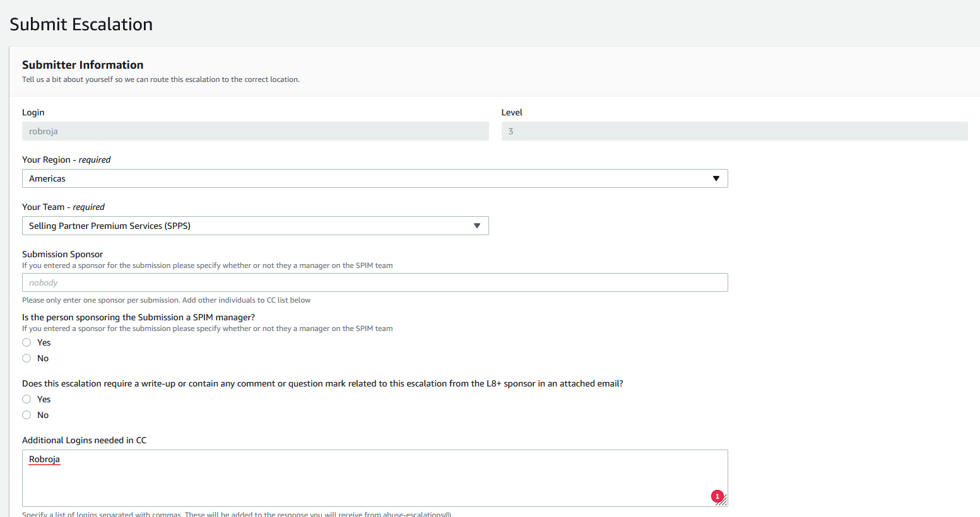
Task: Click the disabled Login field showing robroja
Action: tap(255, 131)
